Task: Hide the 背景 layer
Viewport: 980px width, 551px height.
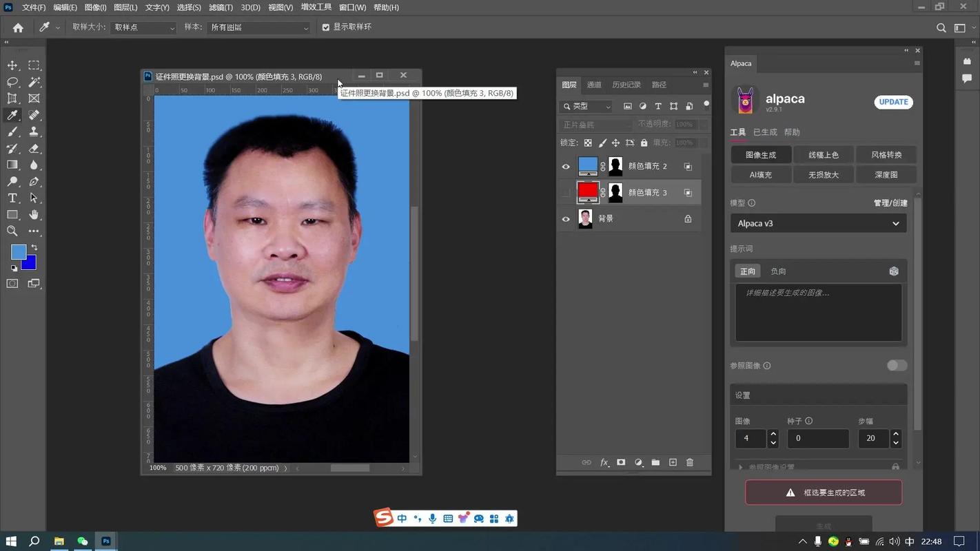Action: pyautogui.click(x=565, y=218)
